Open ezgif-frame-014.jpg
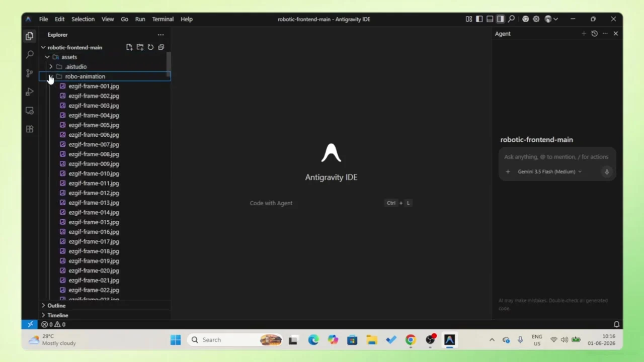 [x=94, y=212]
